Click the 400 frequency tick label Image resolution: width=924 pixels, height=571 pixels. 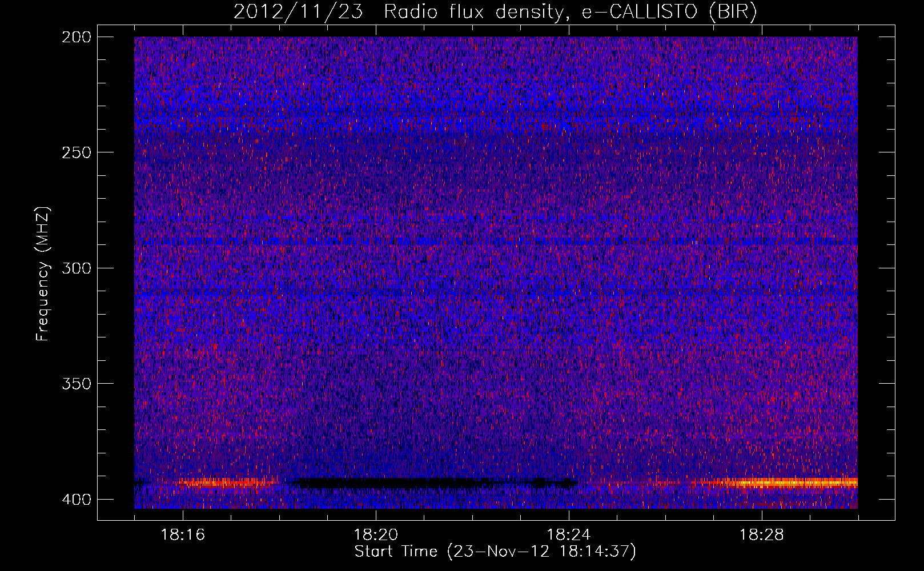[76, 500]
